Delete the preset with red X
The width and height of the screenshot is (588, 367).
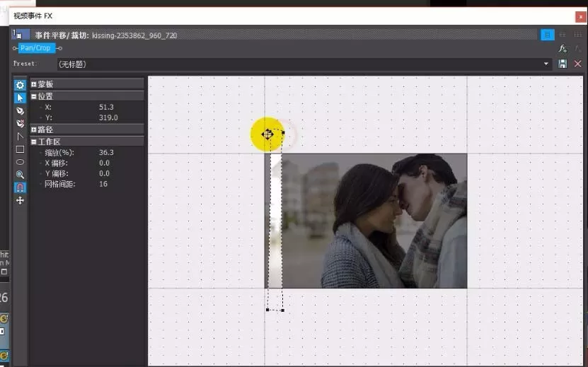tap(578, 64)
